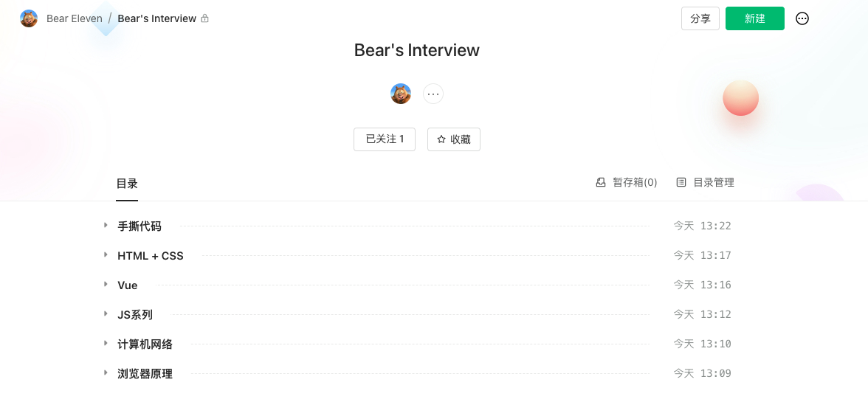Viewport: 868px width, 416px height.
Task: Expand the HTML + CSS section
Action: [106, 255]
